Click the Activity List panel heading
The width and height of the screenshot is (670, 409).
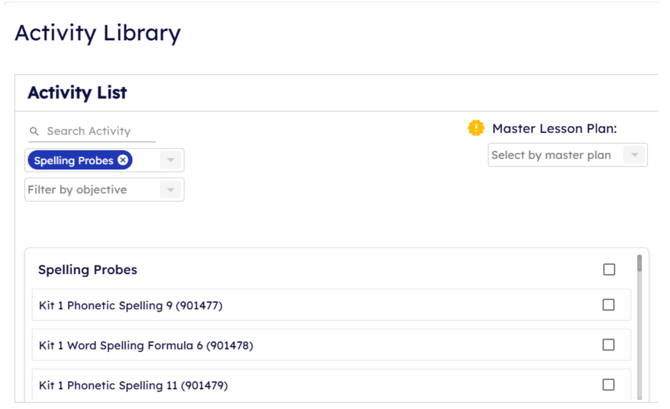point(77,93)
